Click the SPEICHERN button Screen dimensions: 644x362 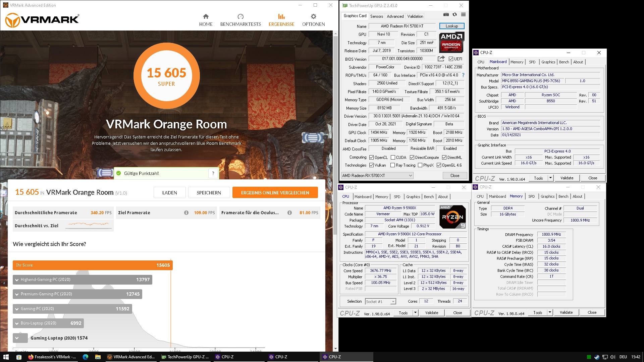pos(209,193)
